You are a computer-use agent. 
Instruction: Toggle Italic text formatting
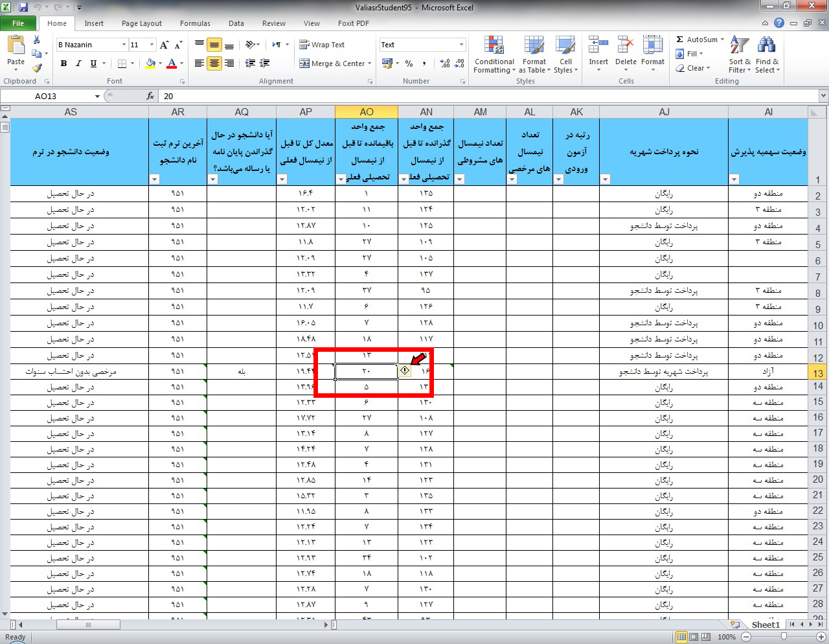(78, 63)
